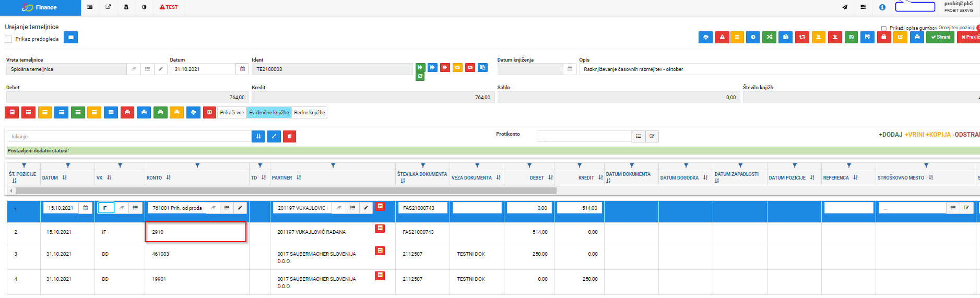The height and width of the screenshot is (298, 980).
Task: Toggle the contrast half-circle icon in header
Action: [x=144, y=7]
